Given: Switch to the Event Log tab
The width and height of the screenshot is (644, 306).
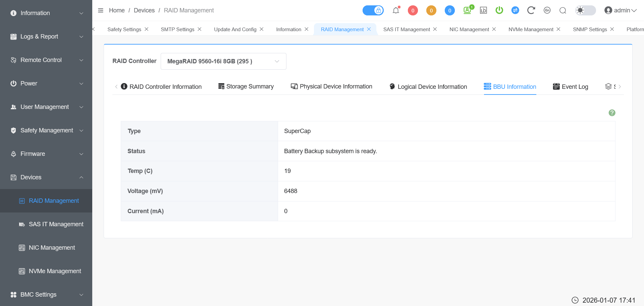Looking at the screenshot, I should [x=571, y=87].
